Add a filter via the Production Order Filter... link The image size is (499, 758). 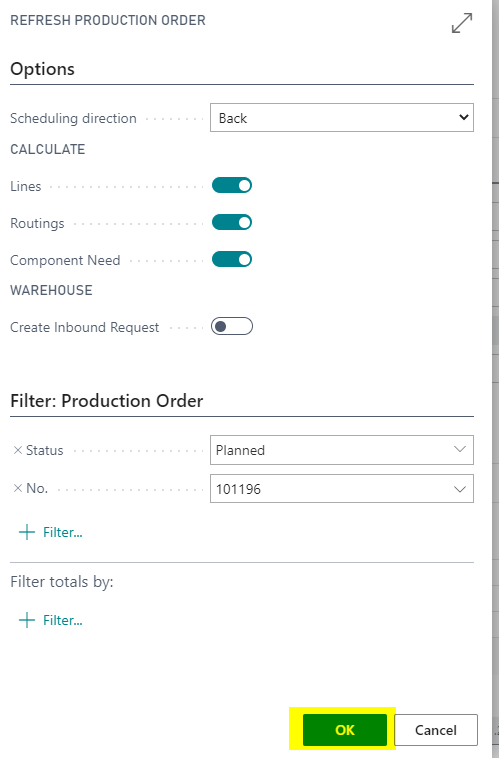click(62, 532)
